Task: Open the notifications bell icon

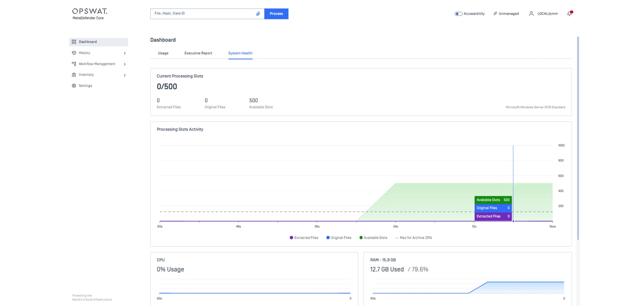Action: 569,14
